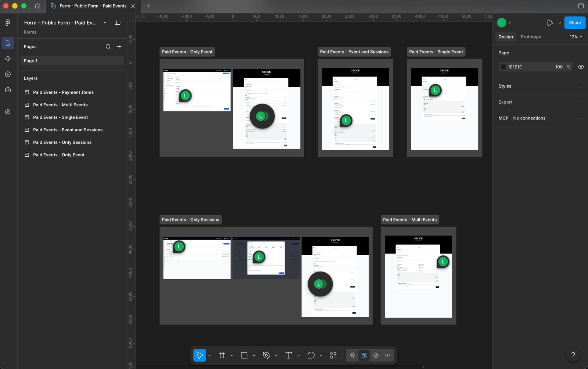Screen dimensions: 588x369
Task: Open the component diamond mode icon in the toolbar
Action: [376, 355]
